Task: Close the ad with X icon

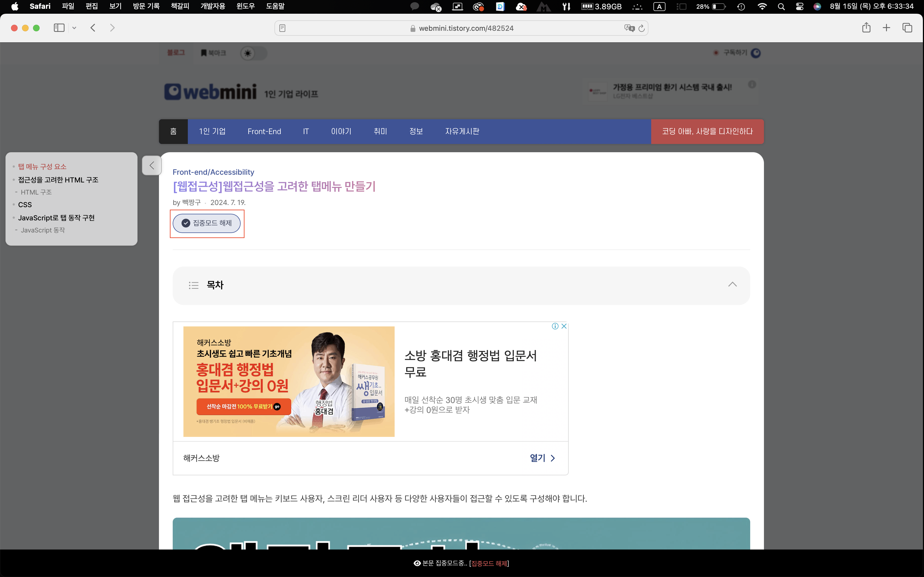Action: [564, 326]
